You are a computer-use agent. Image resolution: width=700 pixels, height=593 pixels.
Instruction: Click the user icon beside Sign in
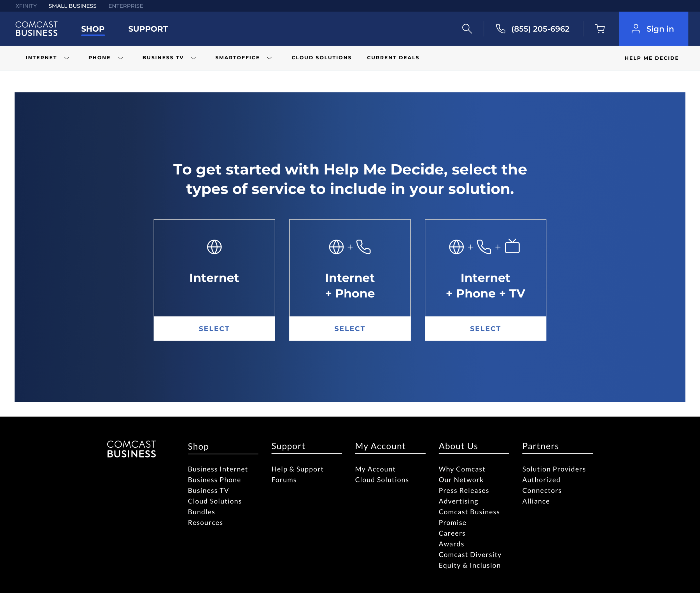coord(635,29)
